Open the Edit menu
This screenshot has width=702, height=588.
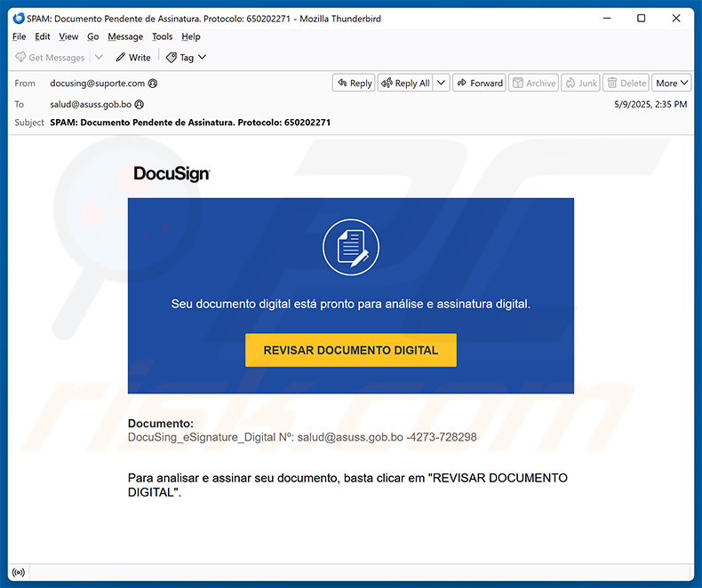43,36
